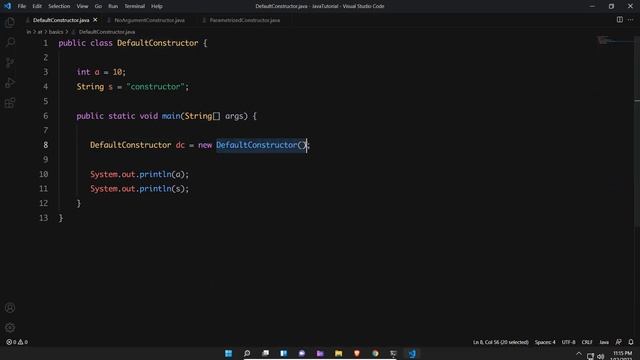The image size is (640, 360).
Task: Open the Explorer view in activity bar
Action: [10, 22]
